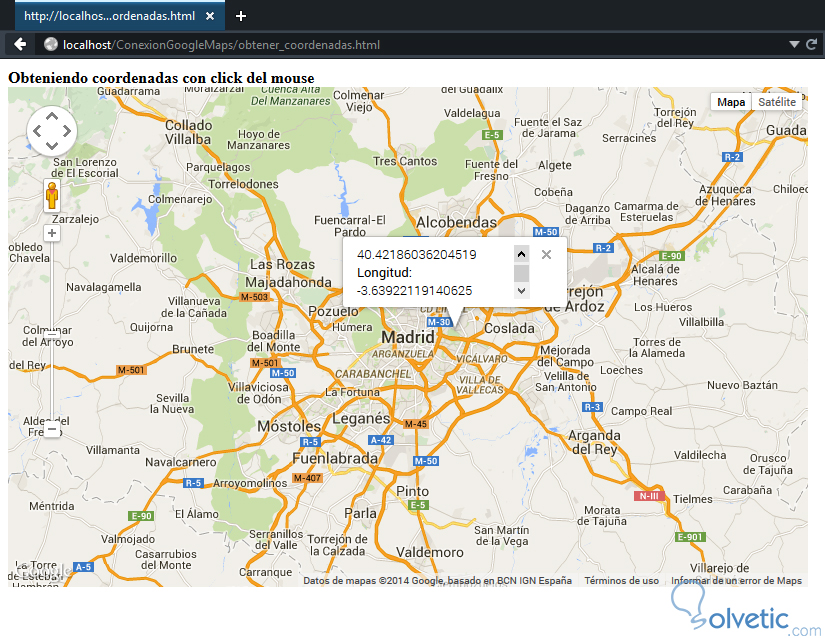This screenshot has height=638, width=825.
Task: Click the Navalcarnero map label
Action: coord(180,462)
